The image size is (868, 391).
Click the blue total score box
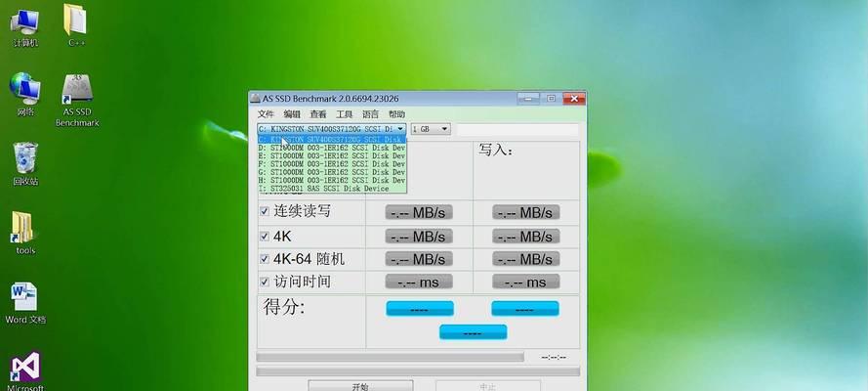click(x=474, y=332)
